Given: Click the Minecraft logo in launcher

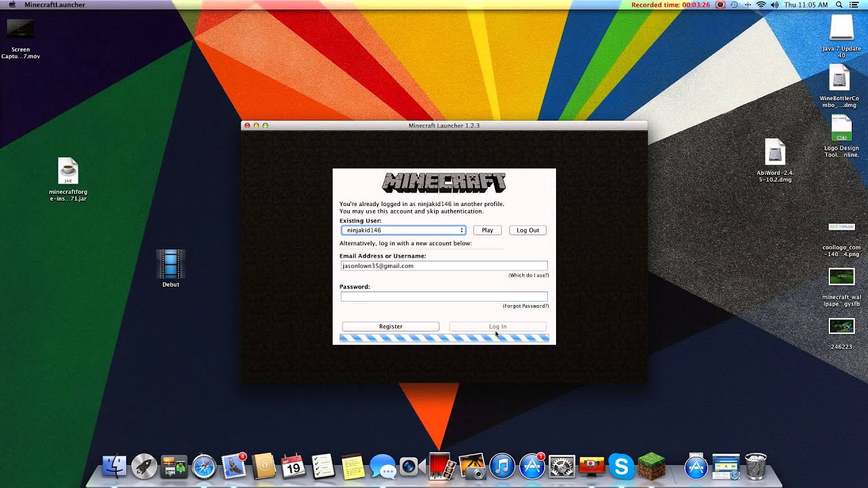Looking at the screenshot, I should (x=444, y=182).
